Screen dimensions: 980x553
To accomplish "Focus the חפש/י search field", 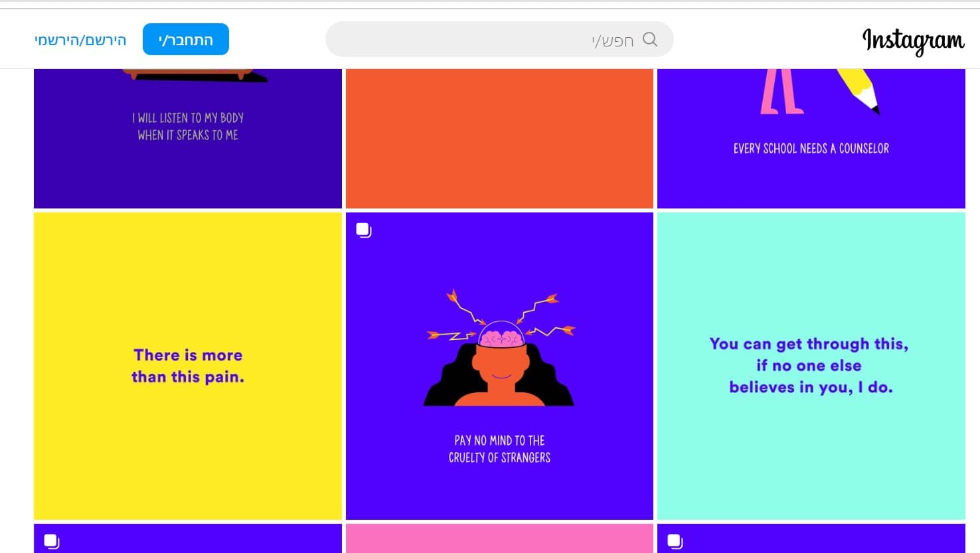I will coord(491,40).
